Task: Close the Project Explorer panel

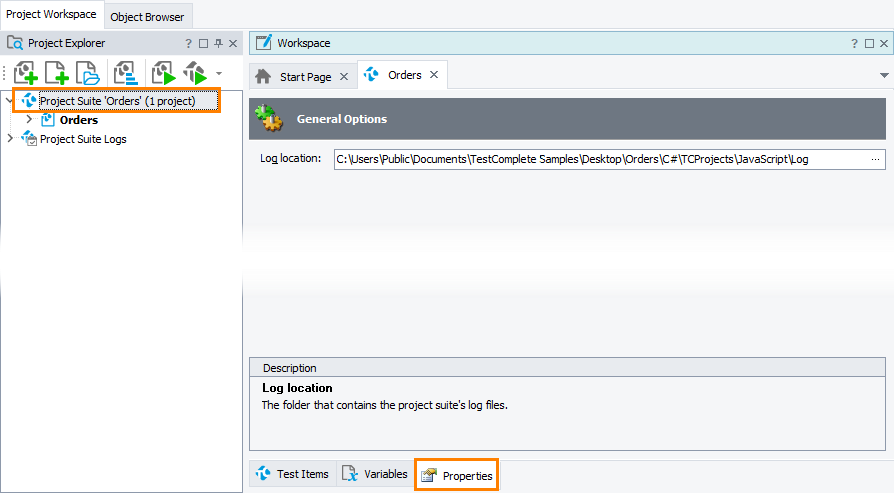Action: [233, 43]
